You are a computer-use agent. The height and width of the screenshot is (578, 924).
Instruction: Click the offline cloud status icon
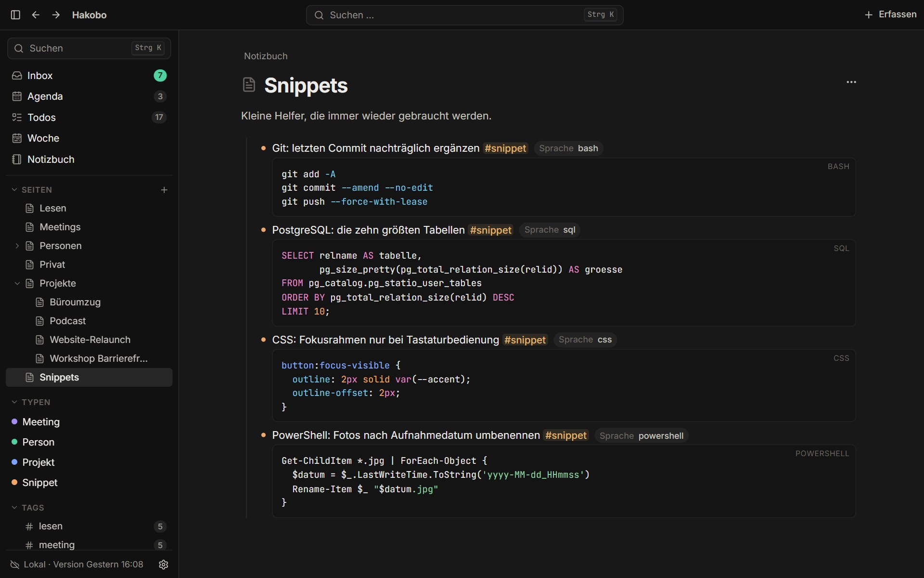pyautogui.click(x=15, y=565)
